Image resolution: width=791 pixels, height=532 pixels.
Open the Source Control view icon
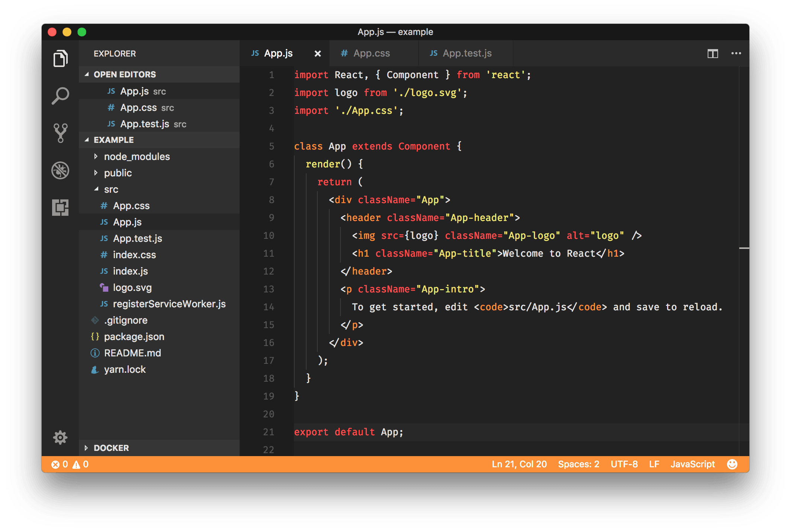(x=60, y=133)
